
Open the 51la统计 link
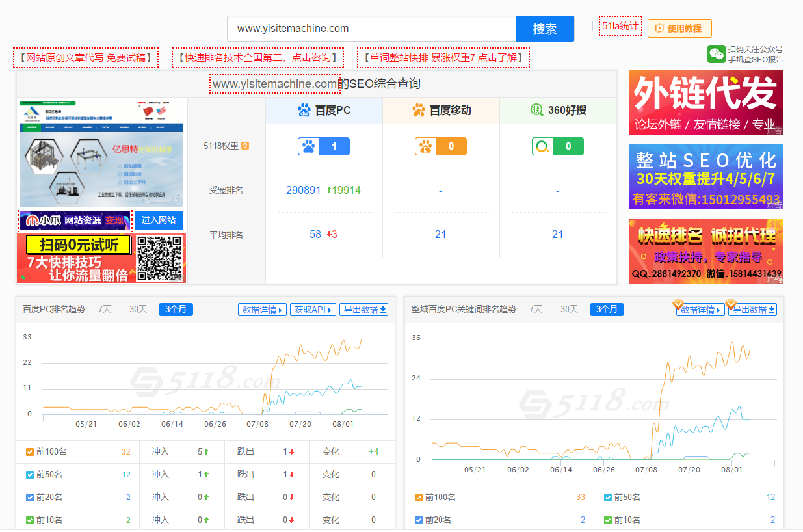tap(620, 26)
